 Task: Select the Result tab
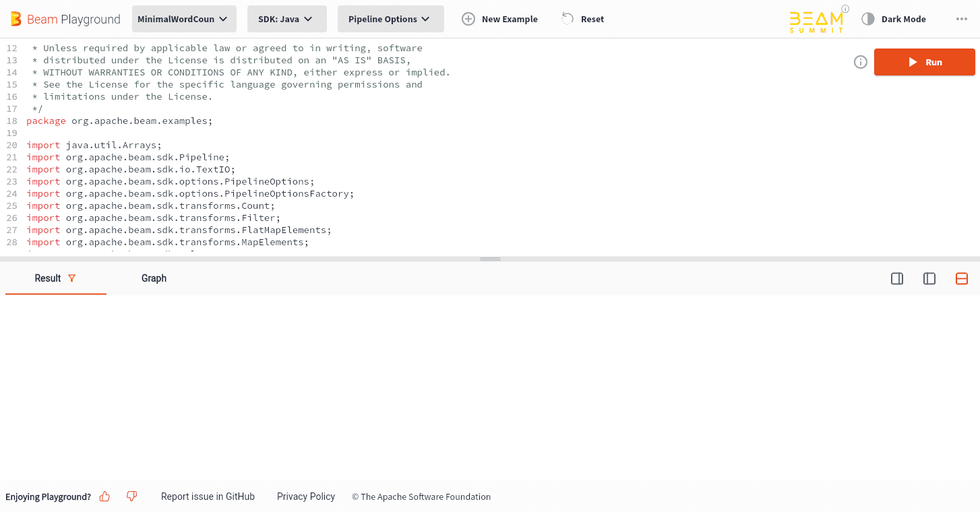click(47, 278)
